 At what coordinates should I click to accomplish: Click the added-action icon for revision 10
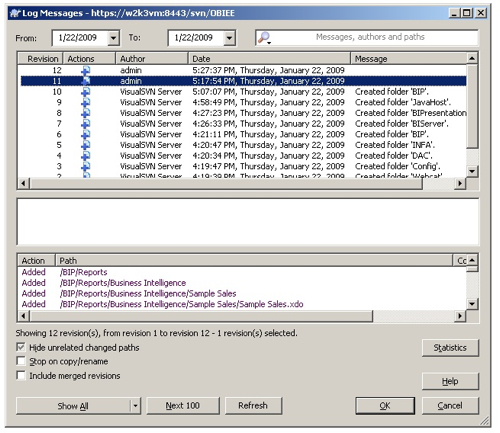coord(86,92)
